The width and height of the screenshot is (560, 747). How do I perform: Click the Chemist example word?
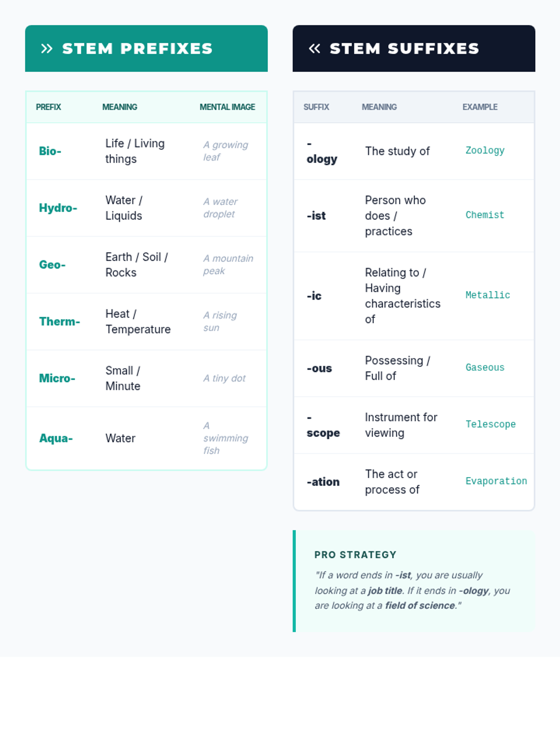click(x=485, y=215)
